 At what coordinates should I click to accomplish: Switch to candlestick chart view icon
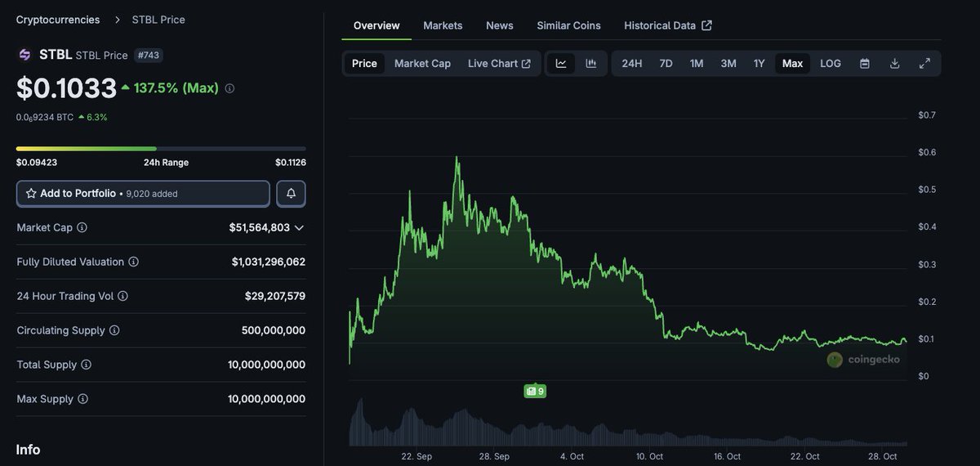591,64
